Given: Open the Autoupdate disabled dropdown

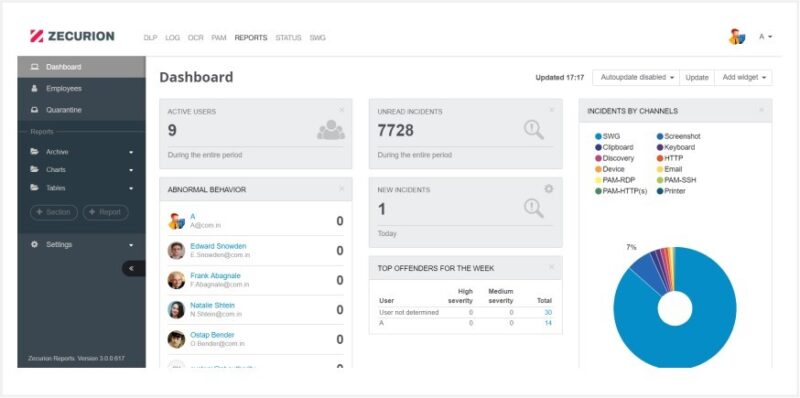Looking at the screenshot, I should coord(636,78).
